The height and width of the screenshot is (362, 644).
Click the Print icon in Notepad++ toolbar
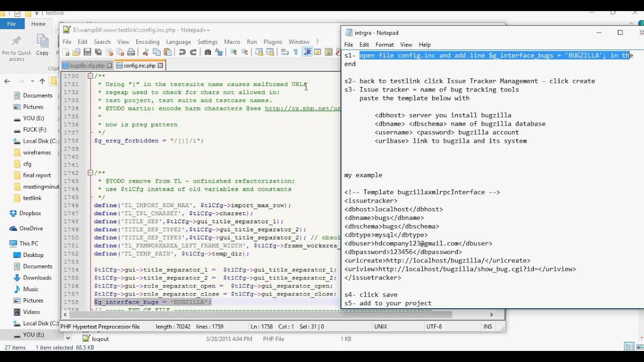click(x=131, y=52)
